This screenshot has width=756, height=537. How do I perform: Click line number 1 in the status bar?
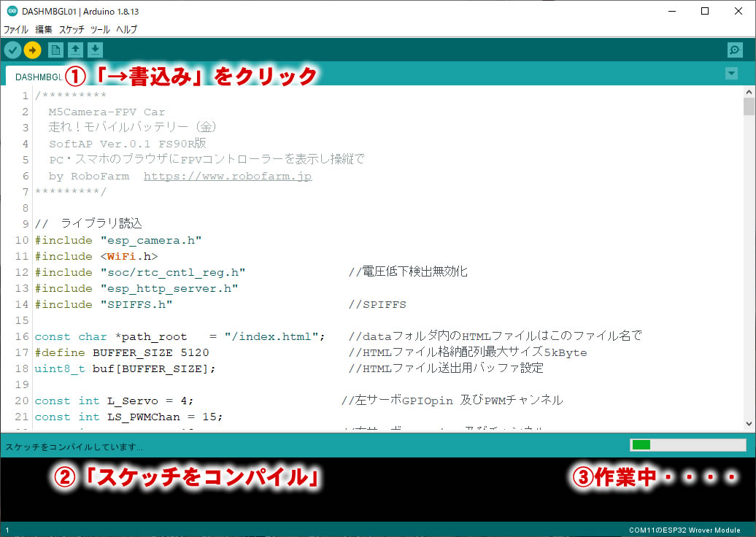click(7, 530)
